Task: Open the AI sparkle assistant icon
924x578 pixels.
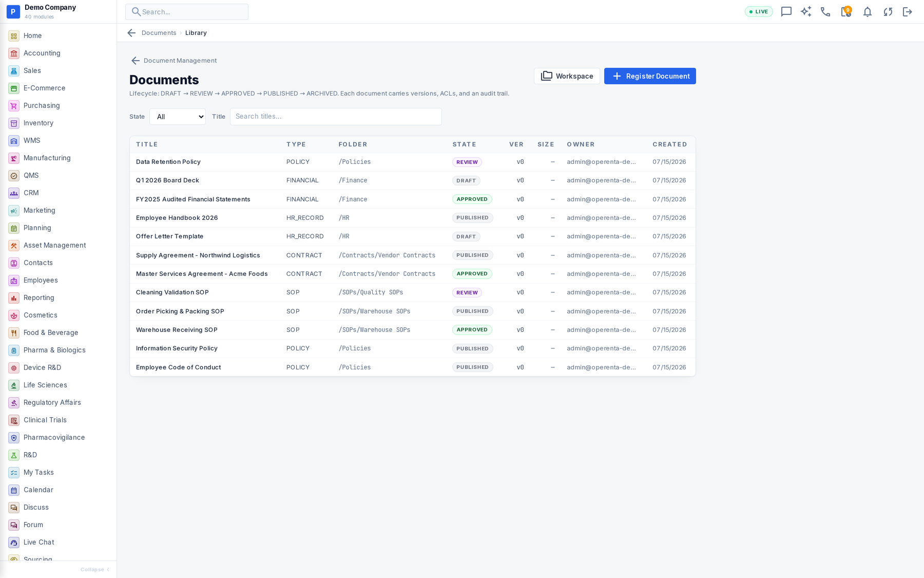Action: point(806,12)
